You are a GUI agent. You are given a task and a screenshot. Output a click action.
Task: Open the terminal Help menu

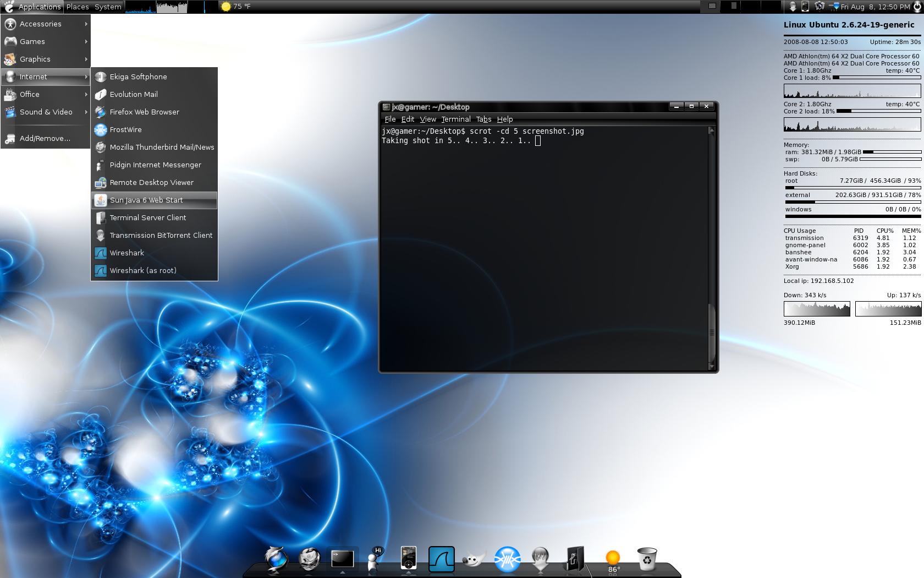point(505,119)
